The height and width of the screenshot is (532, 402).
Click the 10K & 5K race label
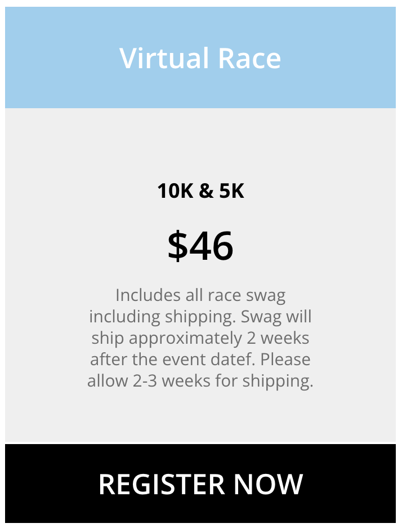[x=200, y=190]
